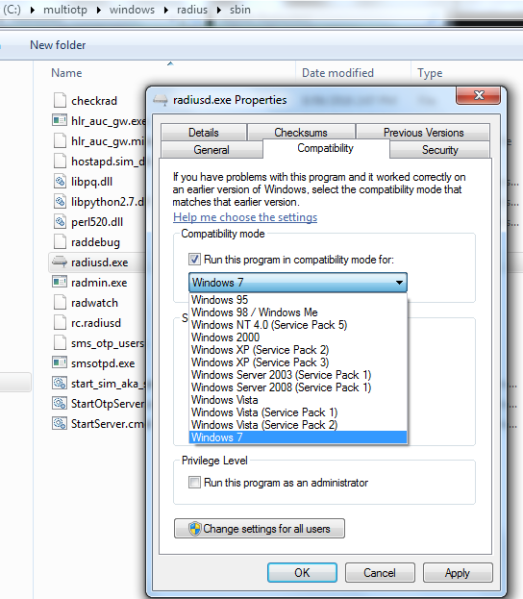Choose Windows Server 2008 (Service Pack 1)
The image size is (523, 599).
coord(298,387)
